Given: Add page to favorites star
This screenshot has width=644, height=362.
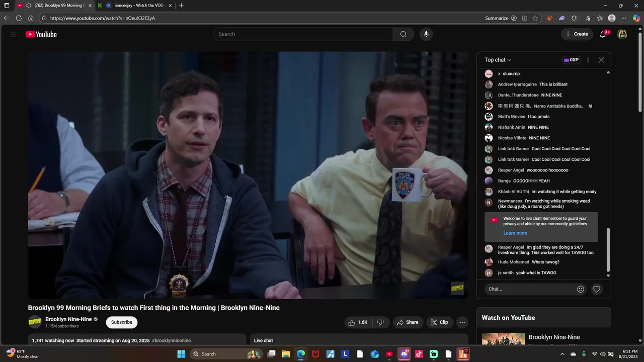Looking at the screenshot, I should 535,18.
